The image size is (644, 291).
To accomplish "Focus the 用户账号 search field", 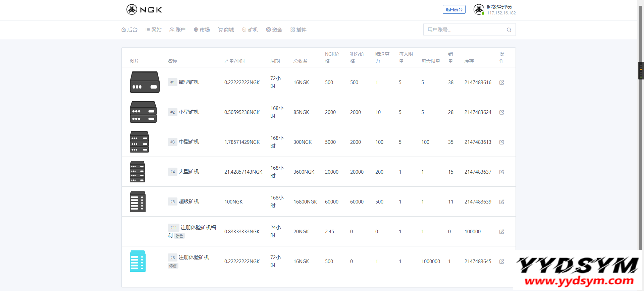I will [x=465, y=30].
